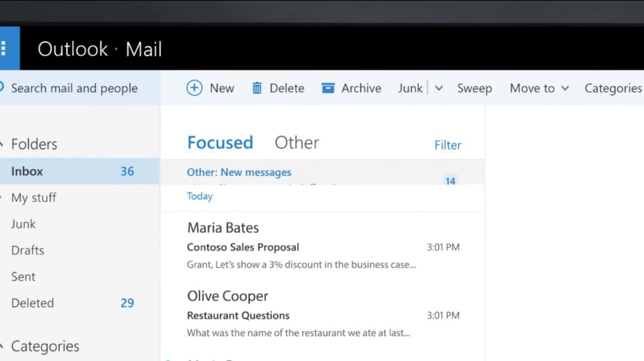Click the Outlook title in header

point(73,49)
